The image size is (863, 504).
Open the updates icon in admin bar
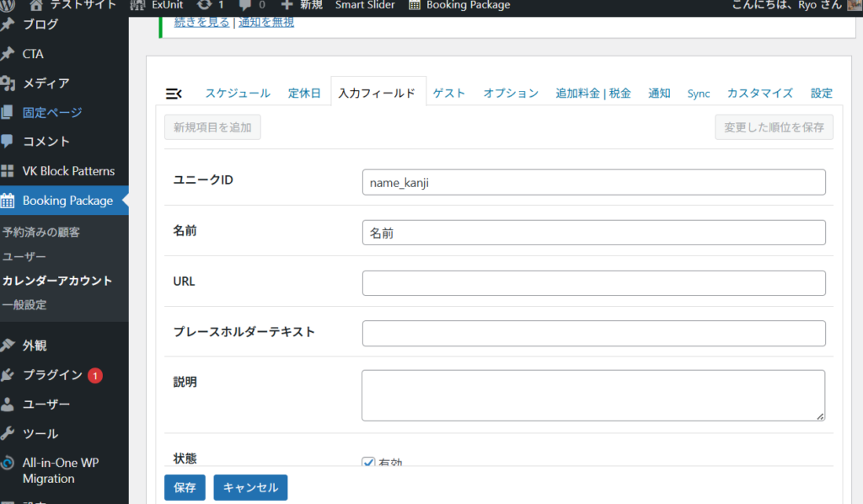204,5
